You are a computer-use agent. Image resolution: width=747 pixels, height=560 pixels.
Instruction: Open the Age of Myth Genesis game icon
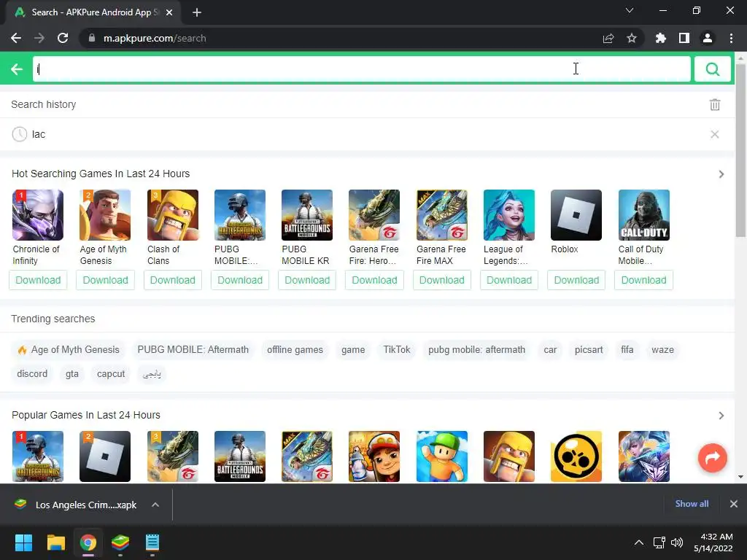(x=105, y=215)
